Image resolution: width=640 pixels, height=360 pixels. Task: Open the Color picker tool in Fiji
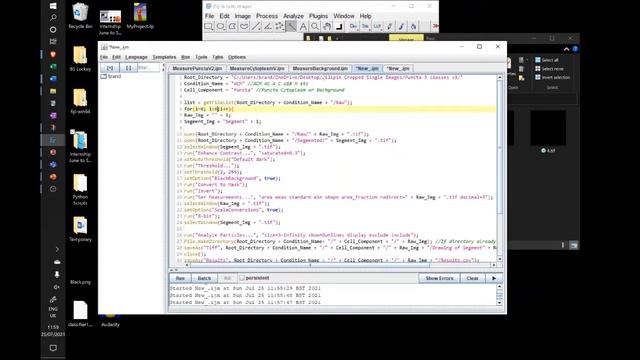click(x=338, y=27)
